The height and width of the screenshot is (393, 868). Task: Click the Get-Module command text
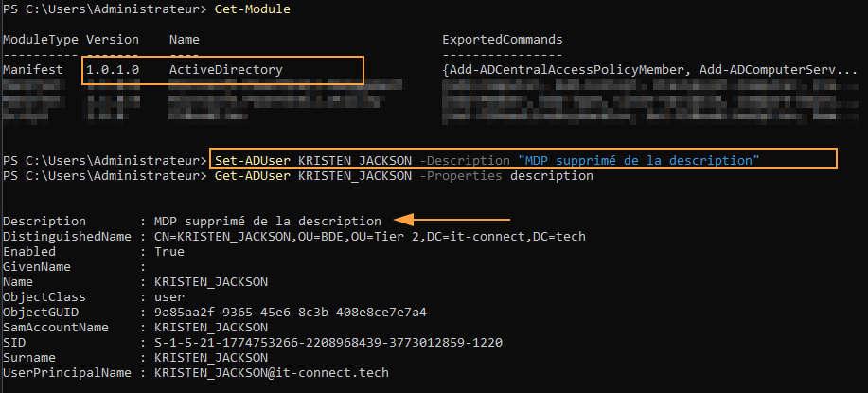(250, 9)
